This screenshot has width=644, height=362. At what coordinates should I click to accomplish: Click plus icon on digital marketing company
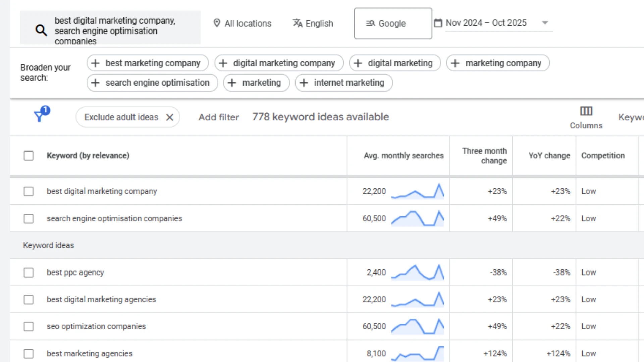point(223,63)
